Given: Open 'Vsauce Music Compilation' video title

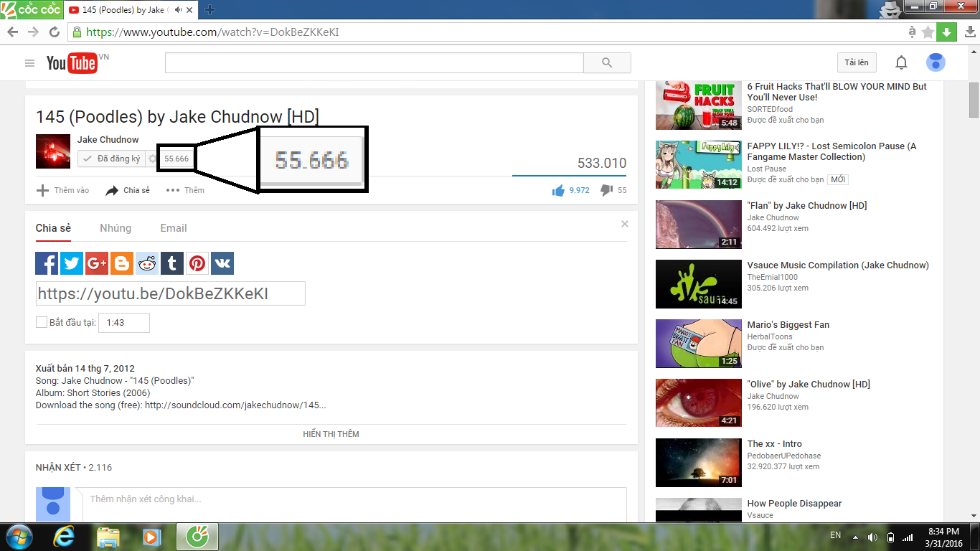Looking at the screenshot, I should [838, 265].
